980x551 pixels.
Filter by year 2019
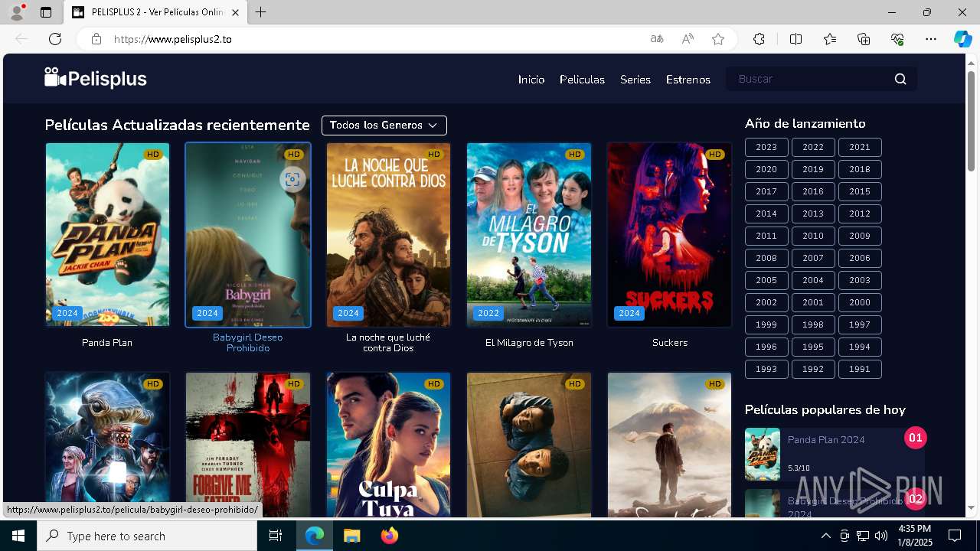point(813,169)
